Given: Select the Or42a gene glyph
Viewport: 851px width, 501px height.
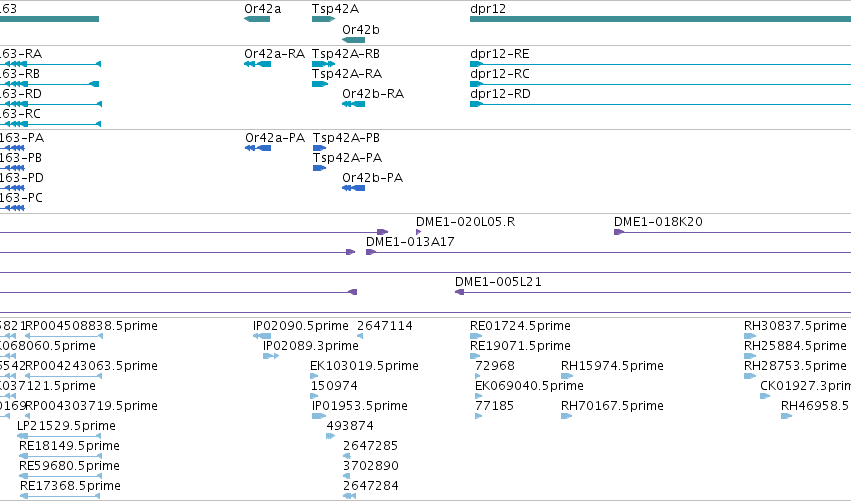Looking at the screenshot, I should 257,19.
